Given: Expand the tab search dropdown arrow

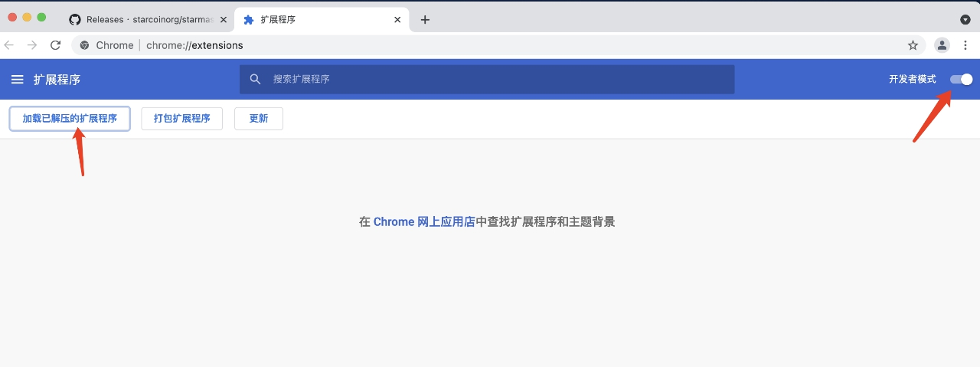Looking at the screenshot, I should coord(965,20).
